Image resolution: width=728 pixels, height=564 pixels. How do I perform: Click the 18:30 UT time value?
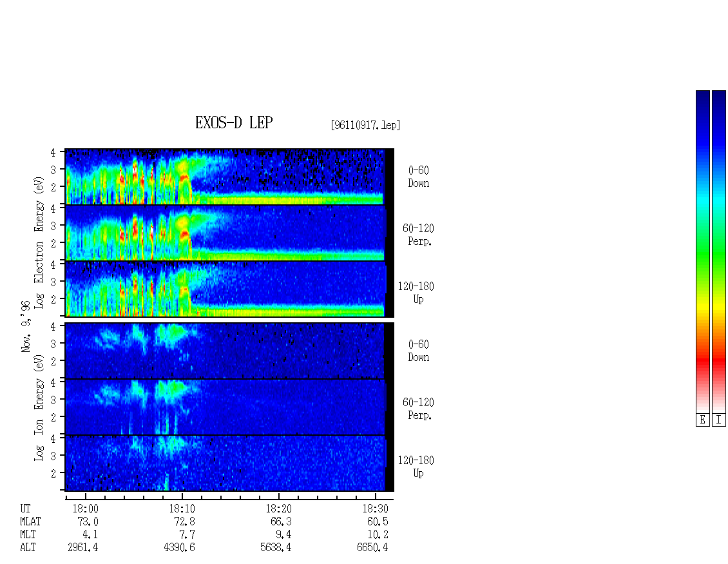(375, 509)
